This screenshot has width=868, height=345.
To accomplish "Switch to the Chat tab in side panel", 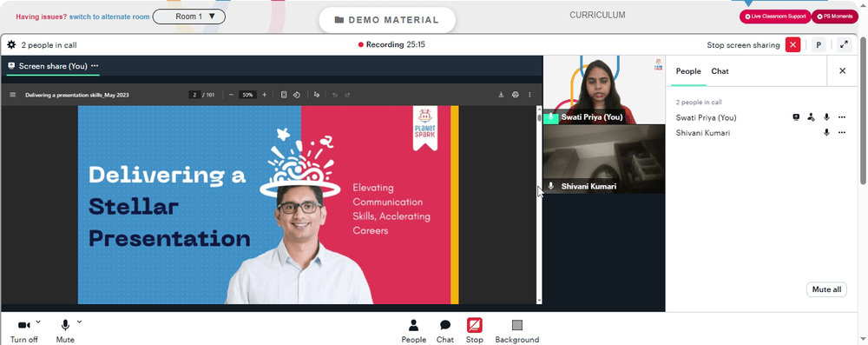I will 720,71.
